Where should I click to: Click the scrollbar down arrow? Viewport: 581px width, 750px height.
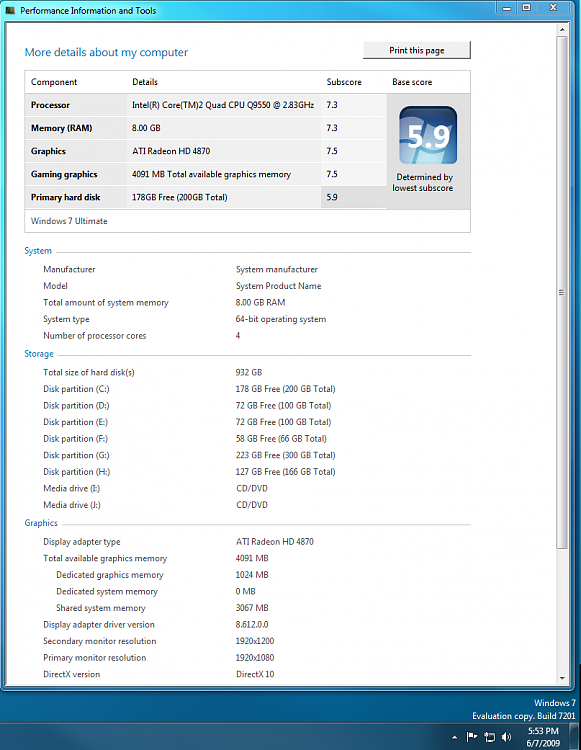coord(562,678)
